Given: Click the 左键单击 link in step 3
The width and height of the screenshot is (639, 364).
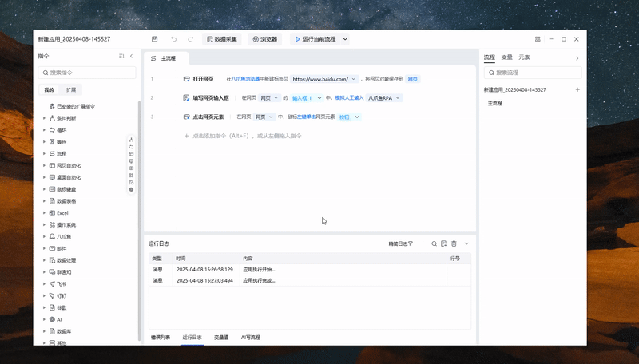Looking at the screenshot, I should pyautogui.click(x=307, y=117).
